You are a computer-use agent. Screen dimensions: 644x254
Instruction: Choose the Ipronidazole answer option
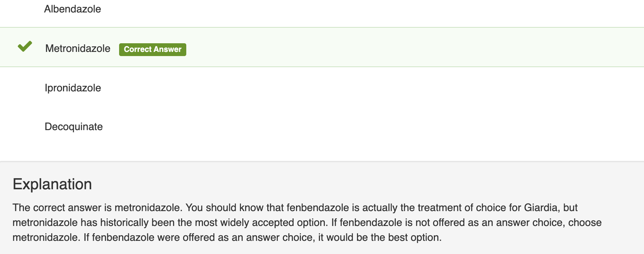pyautogui.click(x=73, y=88)
